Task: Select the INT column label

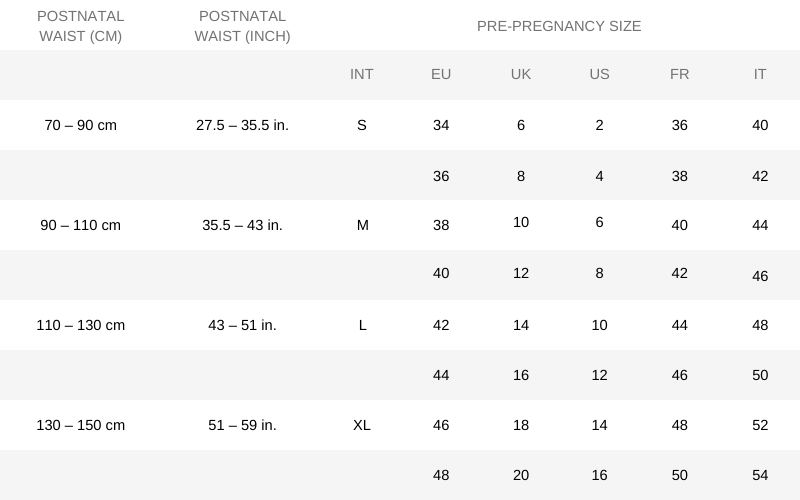Action: pos(362,75)
